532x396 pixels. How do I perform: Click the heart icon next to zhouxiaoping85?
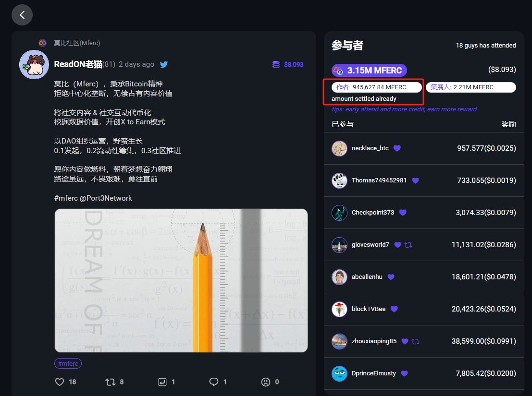tap(405, 341)
